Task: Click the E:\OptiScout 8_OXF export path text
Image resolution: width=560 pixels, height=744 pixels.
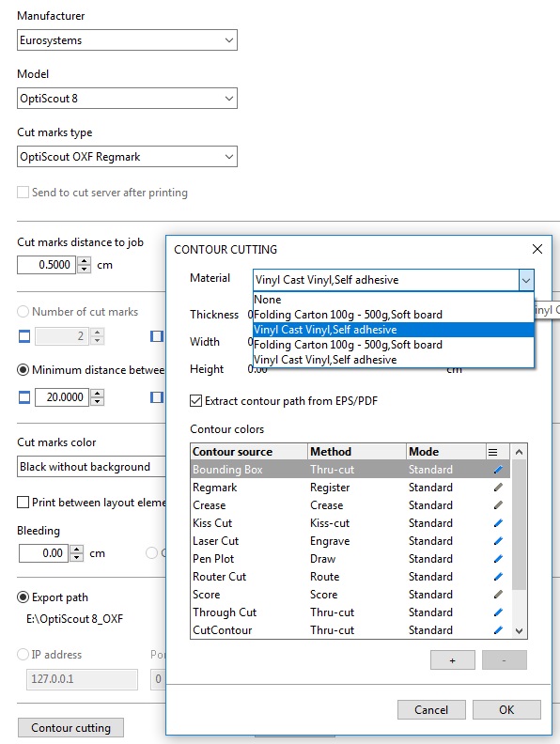Action: (x=74, y=619)
